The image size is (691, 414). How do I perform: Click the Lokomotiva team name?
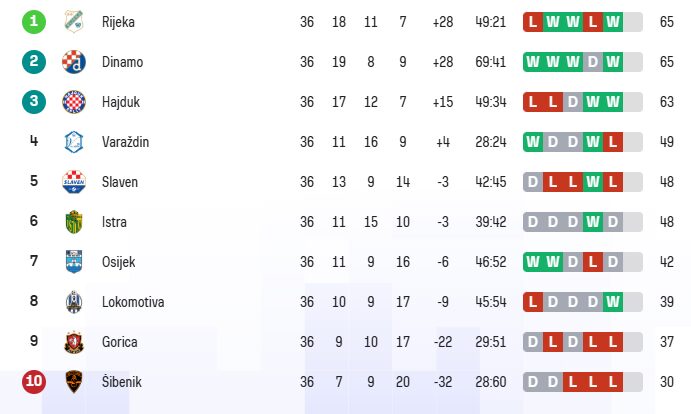point(133,302)
